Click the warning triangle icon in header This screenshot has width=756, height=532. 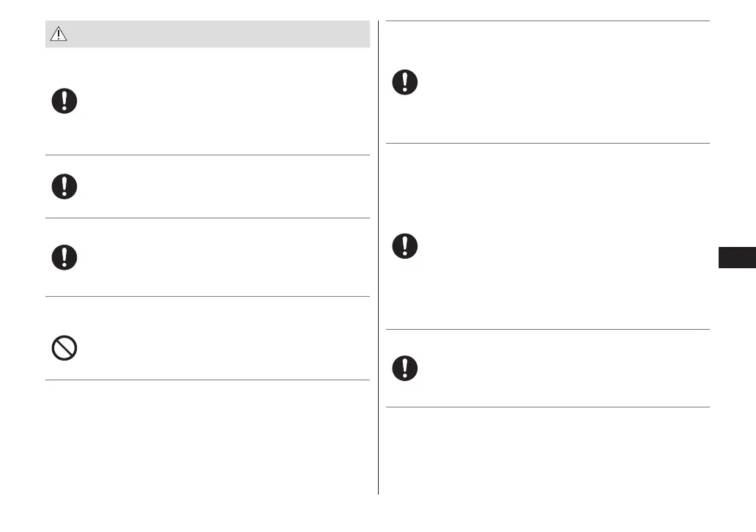(58, 34)
